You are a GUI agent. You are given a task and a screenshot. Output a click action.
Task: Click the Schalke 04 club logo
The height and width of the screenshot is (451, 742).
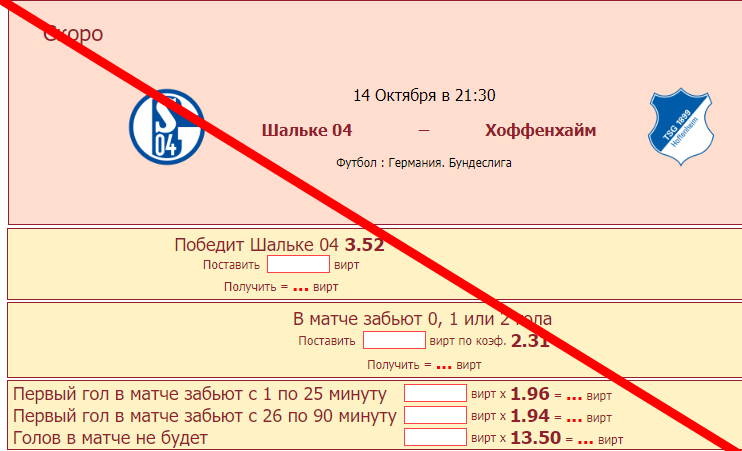(x=167, y=127)
